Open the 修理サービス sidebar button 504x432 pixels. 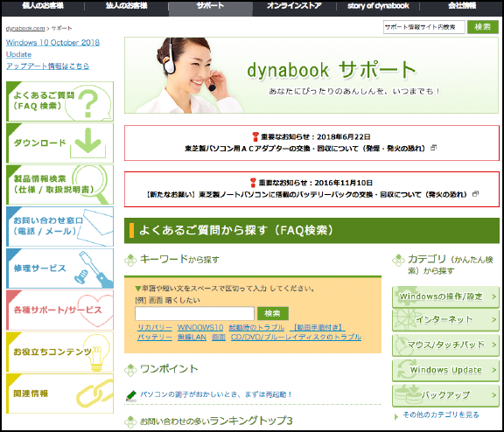pos(59,268)
